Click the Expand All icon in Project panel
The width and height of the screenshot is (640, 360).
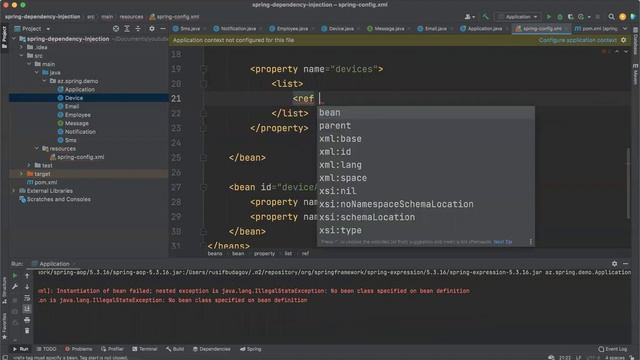click(127, 29)
